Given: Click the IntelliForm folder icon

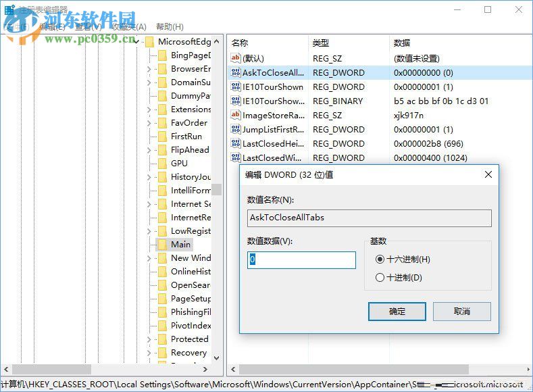Looking at the screenshot, I should pyautogui.click(x=163, y=191).
